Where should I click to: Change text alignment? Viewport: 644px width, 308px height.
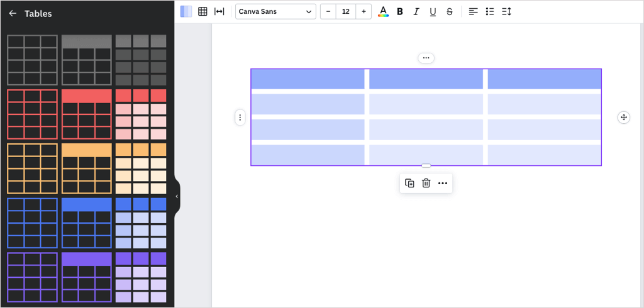(474, 11)
